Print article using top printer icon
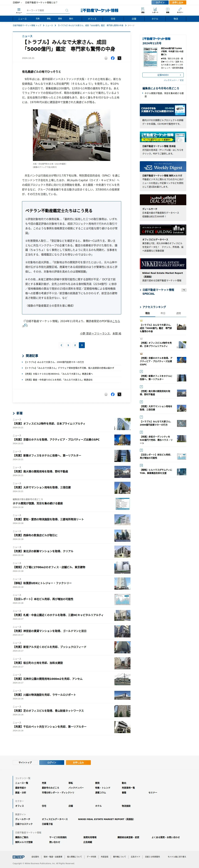The height and width of the screenshot is (868, 199). click(x=106, y=58)
